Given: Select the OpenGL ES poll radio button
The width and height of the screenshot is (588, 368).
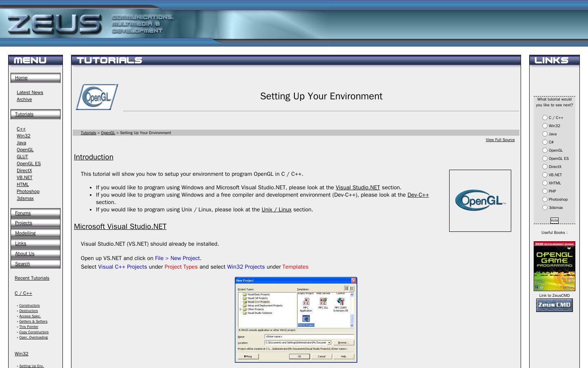Looking at the screenshot, I should (545, 159).
